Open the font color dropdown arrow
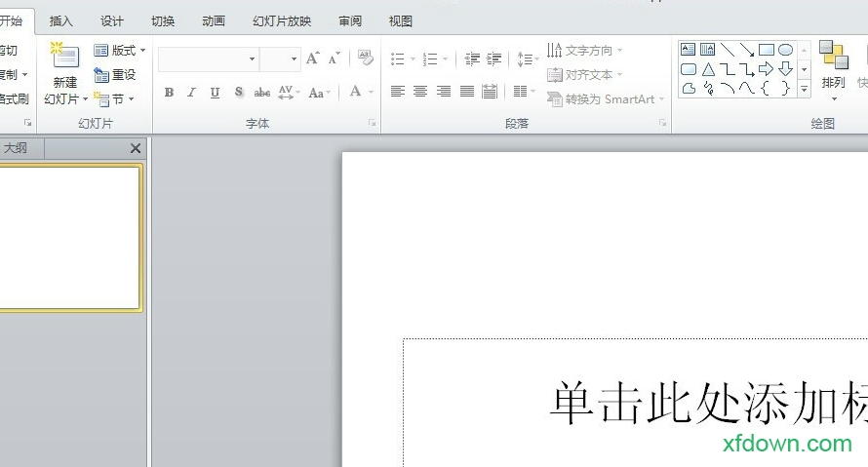The width and height of the screenshot is (868, 467). click(371, 92)
